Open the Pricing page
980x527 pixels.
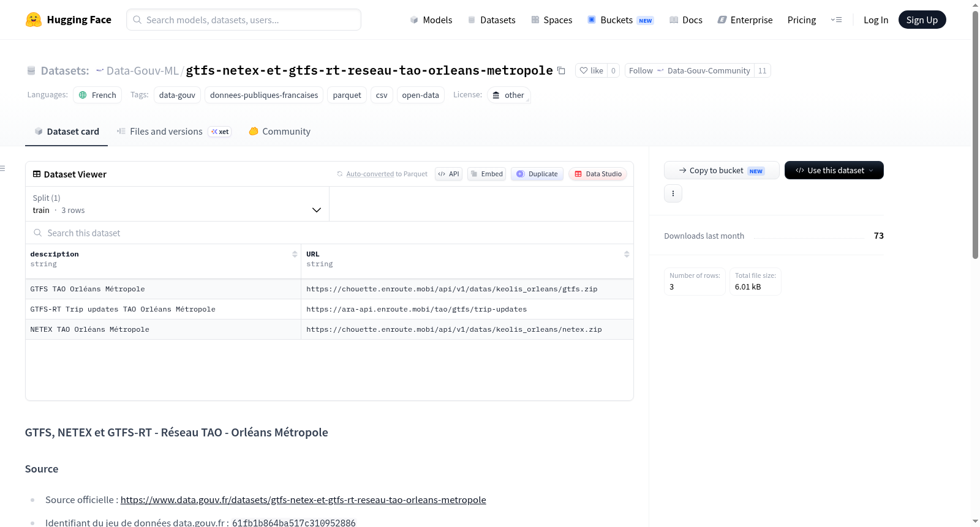coord(802,20)
